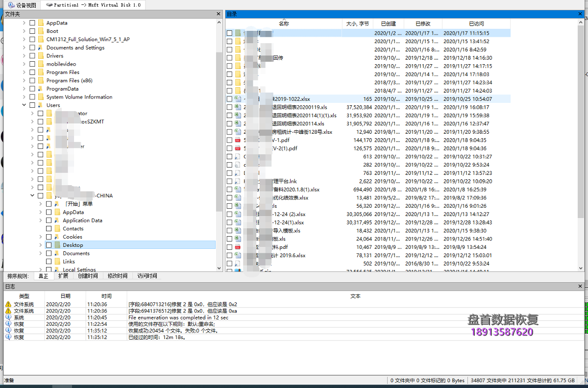Click the Application Data shortcut folder icon
This screenshot has height=388, width=588.
tap(57, 220)
